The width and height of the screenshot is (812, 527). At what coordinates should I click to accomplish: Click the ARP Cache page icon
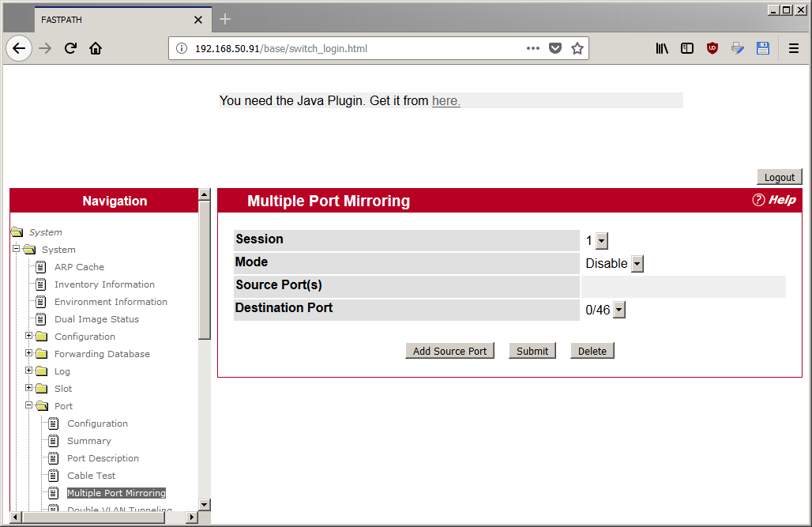41,267
